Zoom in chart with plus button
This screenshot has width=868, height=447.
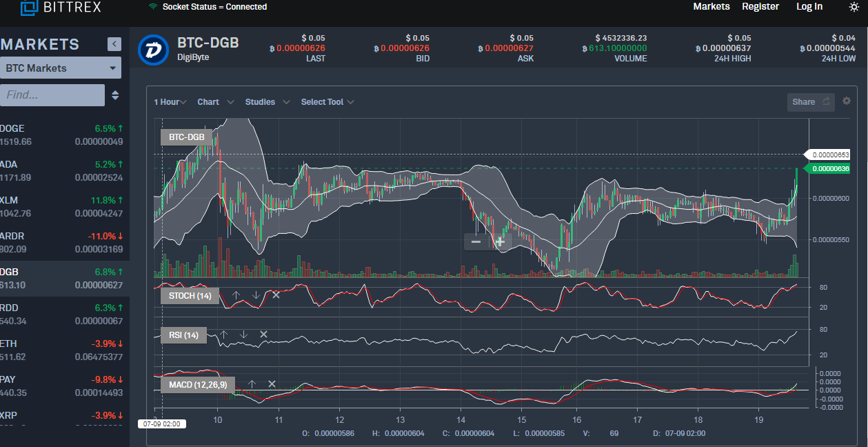click(500, 241)
